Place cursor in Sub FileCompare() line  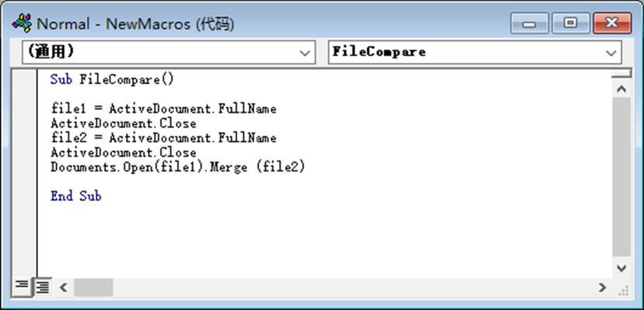click(113, 79)
